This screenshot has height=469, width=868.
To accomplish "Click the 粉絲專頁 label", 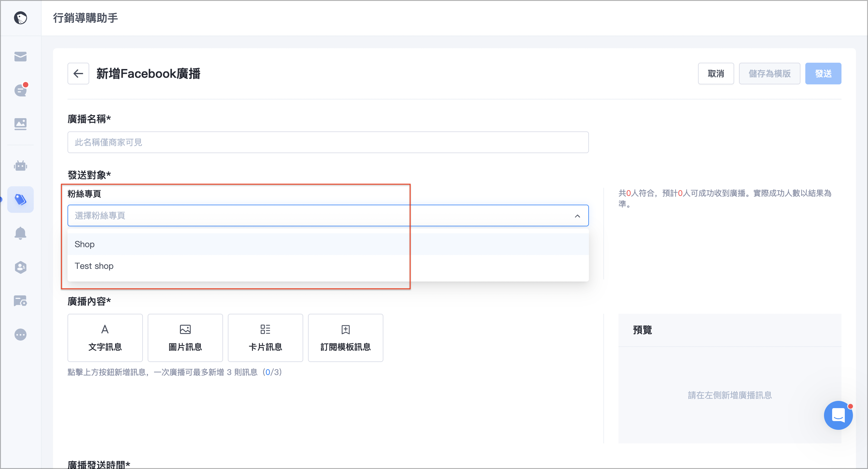I will pos(84,194).
